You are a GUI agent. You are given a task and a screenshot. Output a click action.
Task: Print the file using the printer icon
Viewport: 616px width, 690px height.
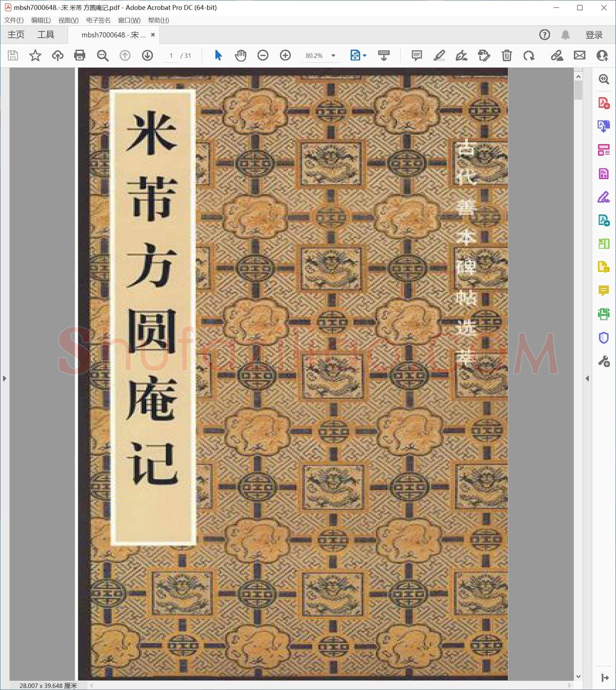[x=80, y=55]
